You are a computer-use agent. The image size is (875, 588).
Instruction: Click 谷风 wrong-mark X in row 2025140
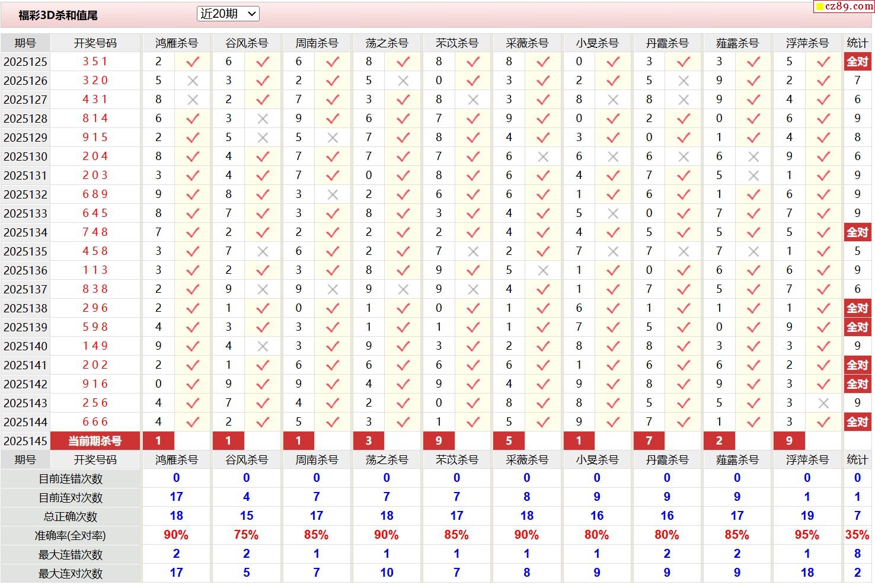[263, 346]
